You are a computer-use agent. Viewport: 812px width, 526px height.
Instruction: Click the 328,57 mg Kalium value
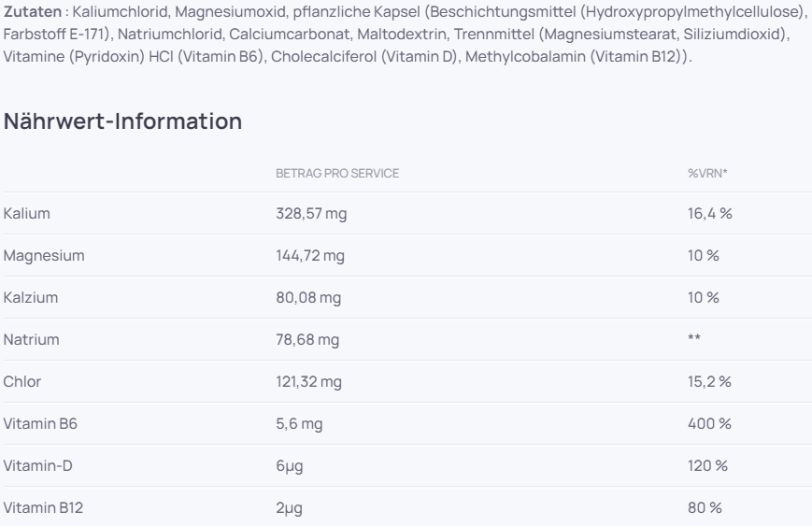pos(311,213)
